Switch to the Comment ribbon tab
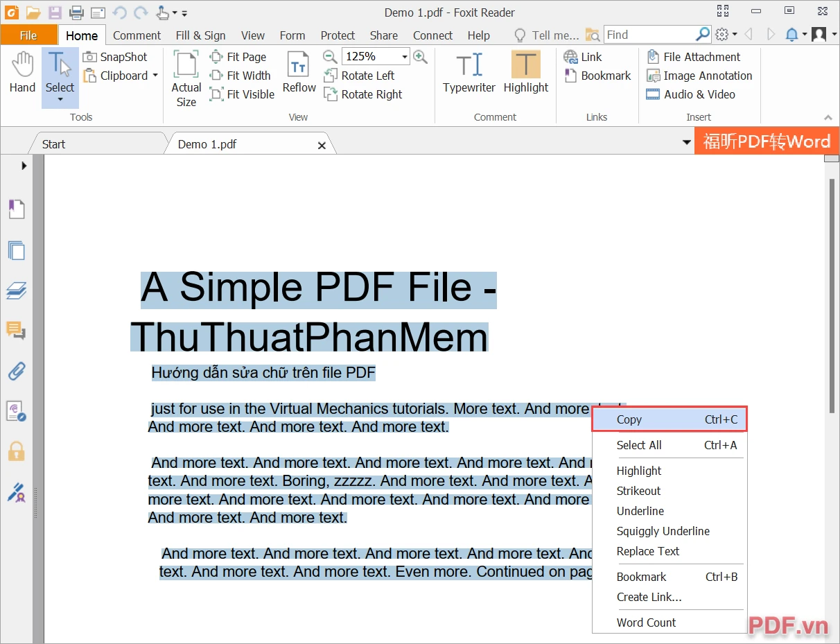The width and height of the screenshot is (840, 644). 137,35
